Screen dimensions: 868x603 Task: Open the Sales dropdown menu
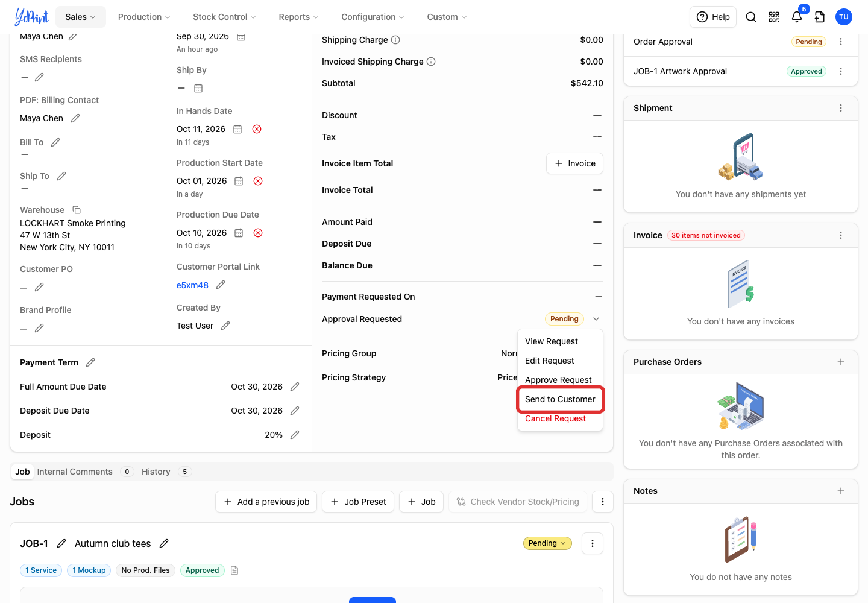[81, 17]
